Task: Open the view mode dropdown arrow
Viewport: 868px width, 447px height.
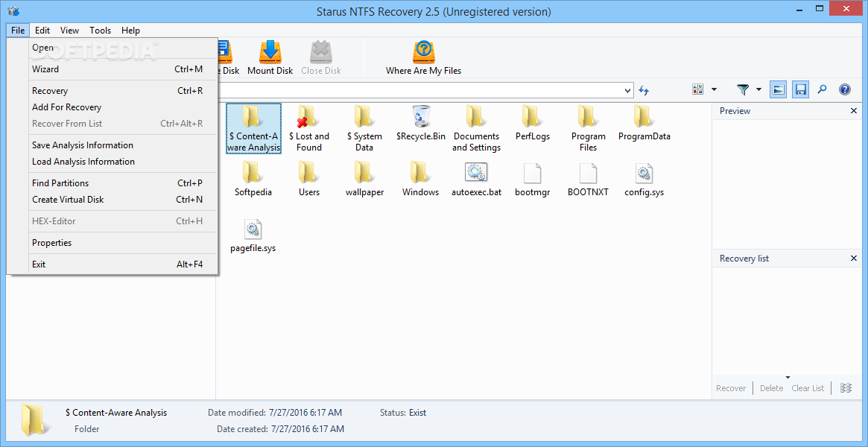Action: [x=714, y=89]
